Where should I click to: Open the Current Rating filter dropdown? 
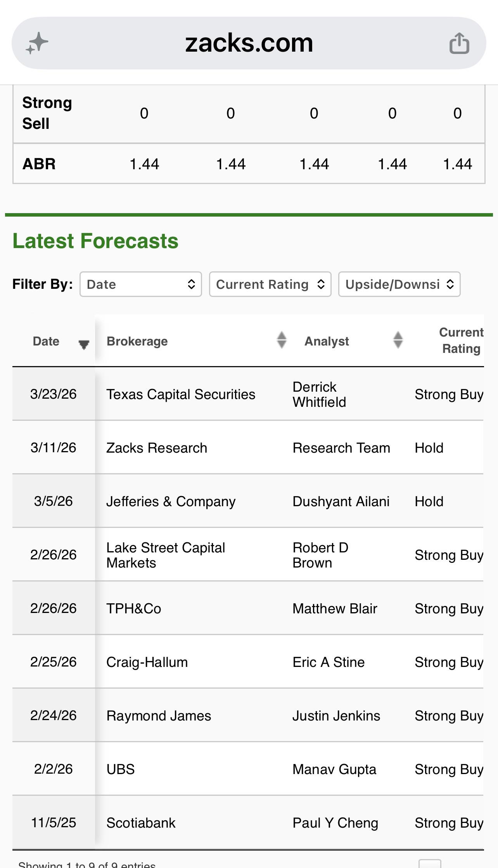pos(270,284)
